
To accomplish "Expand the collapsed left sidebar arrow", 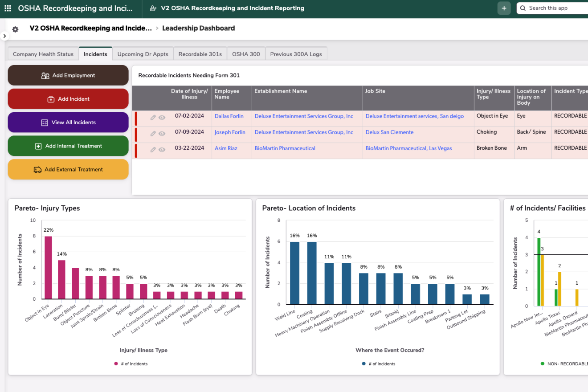I will click(x=4, y=36).
